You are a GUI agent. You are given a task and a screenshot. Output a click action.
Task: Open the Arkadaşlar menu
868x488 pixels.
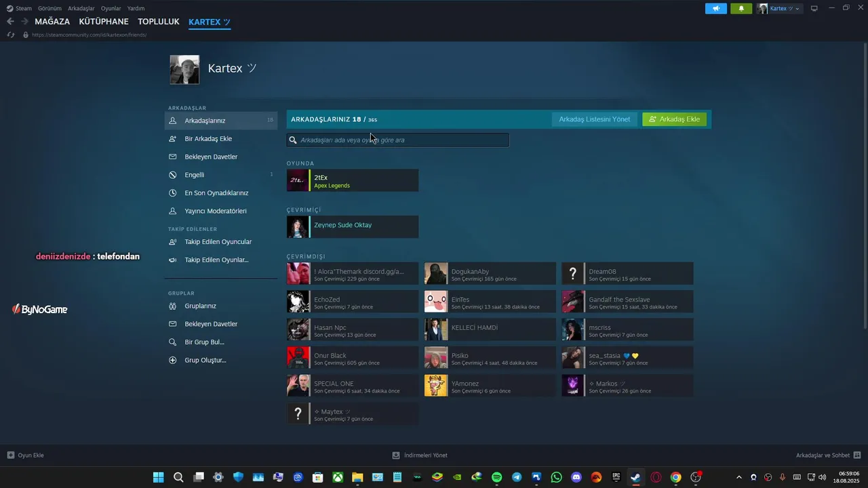tap(81, 8)
